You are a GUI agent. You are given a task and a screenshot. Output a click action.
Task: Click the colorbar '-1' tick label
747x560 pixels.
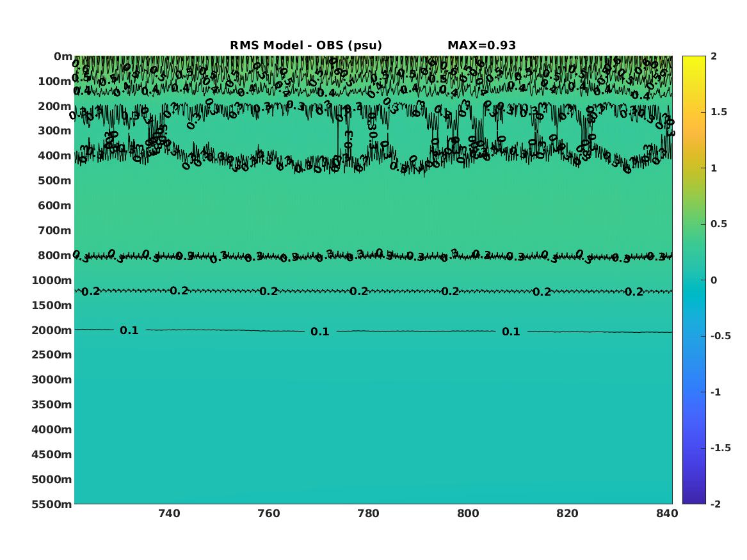pos(716,392)
